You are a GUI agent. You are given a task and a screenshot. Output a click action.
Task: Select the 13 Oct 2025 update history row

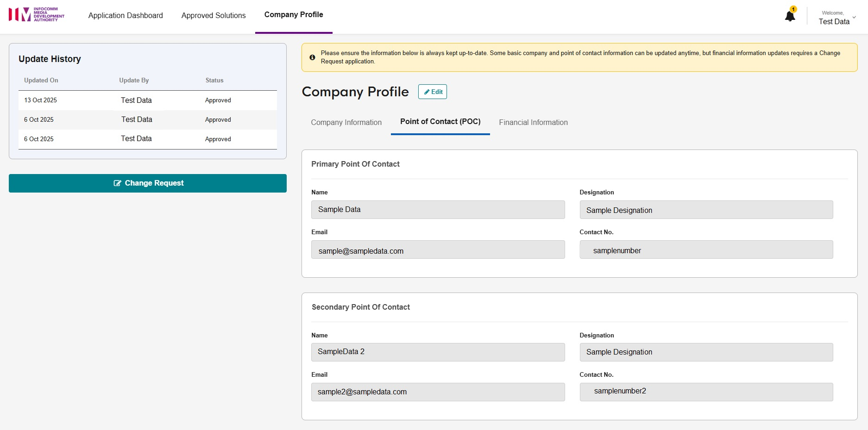[147, 100]
